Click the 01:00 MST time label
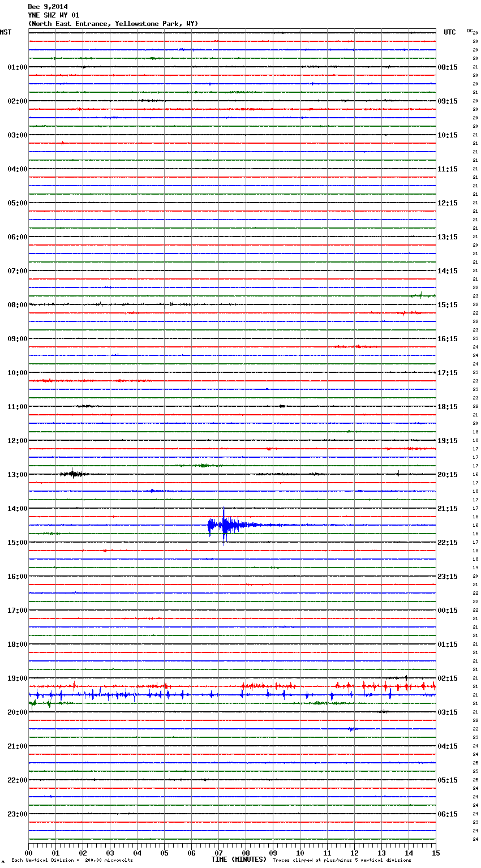481x868 pixels. click(18, 67)
